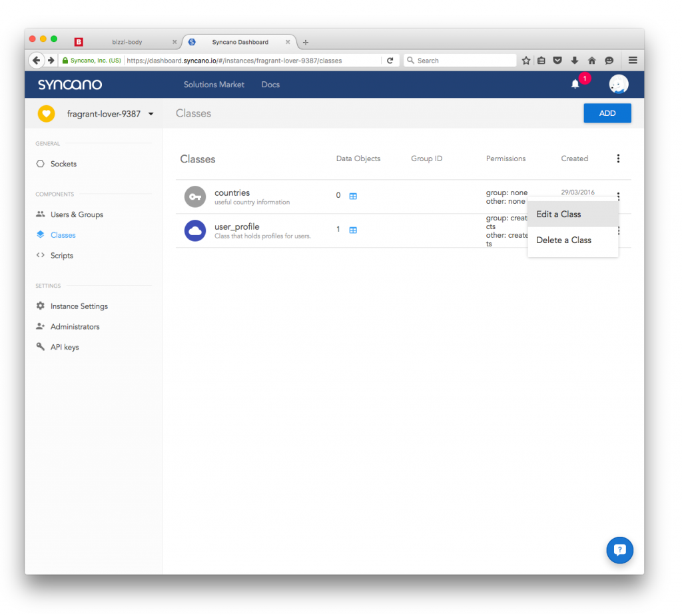Viewport: 682px width, 616px height.
Task: Click the Created column header
Action: [575, 158]
